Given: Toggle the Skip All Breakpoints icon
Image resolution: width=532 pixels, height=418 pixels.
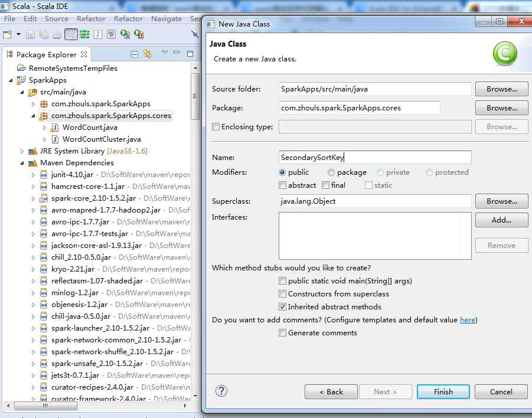Looking at the screenshot, I should (x=195, y=34).
